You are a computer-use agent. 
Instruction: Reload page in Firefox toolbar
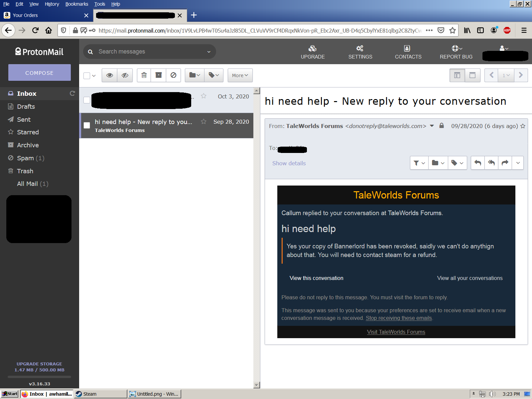pyautogui.click(x=35, y=31)
